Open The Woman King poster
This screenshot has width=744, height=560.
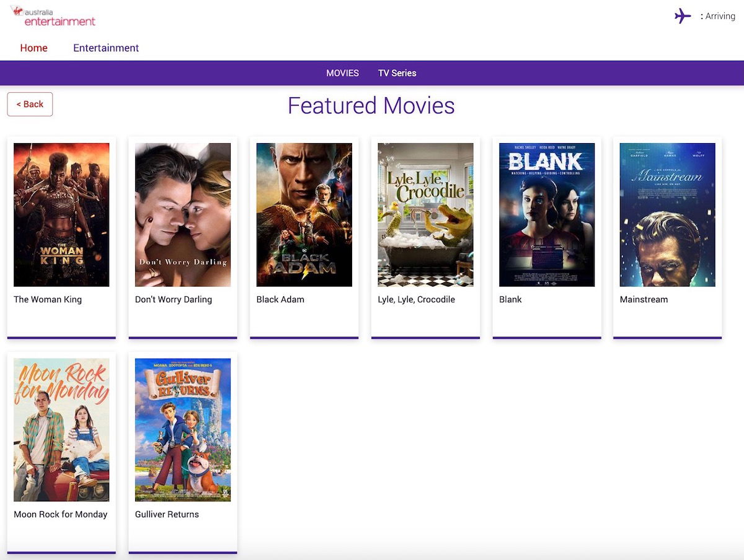point(61,215)
